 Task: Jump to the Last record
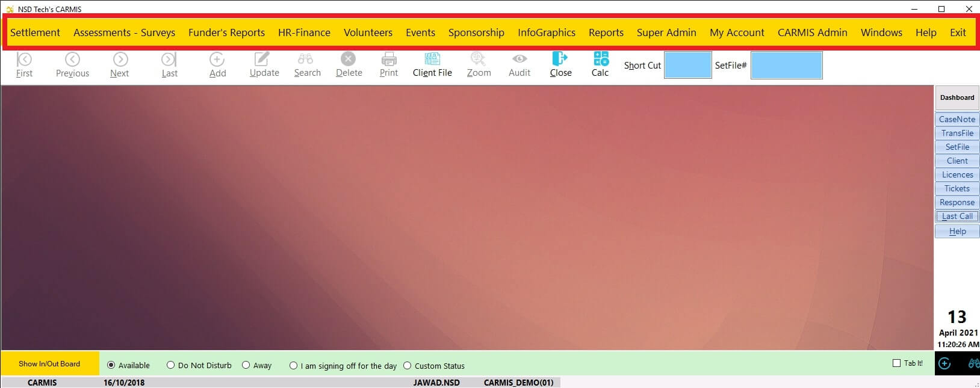click(169, 65)
